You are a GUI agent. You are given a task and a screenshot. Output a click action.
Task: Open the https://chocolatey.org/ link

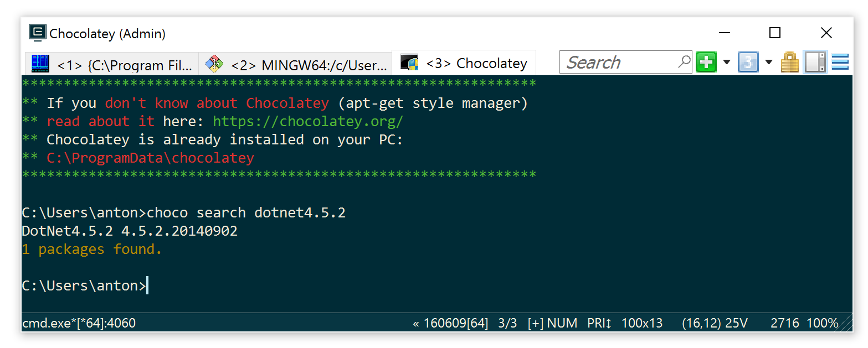pos(308,121)
